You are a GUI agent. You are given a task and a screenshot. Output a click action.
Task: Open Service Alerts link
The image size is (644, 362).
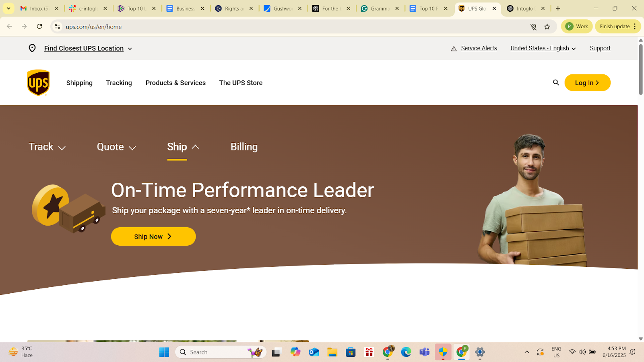(x=479, y=48)
